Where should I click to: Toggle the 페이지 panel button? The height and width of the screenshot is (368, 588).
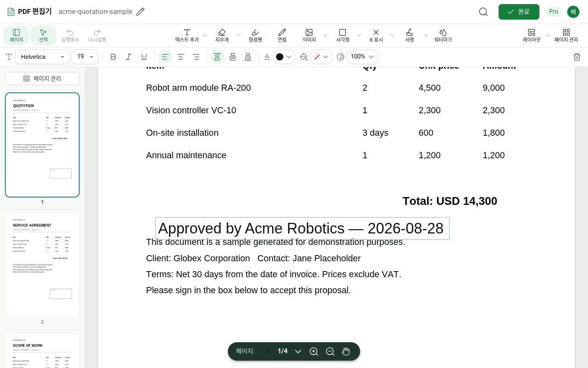pyautogui.click(x=16, y=36)
